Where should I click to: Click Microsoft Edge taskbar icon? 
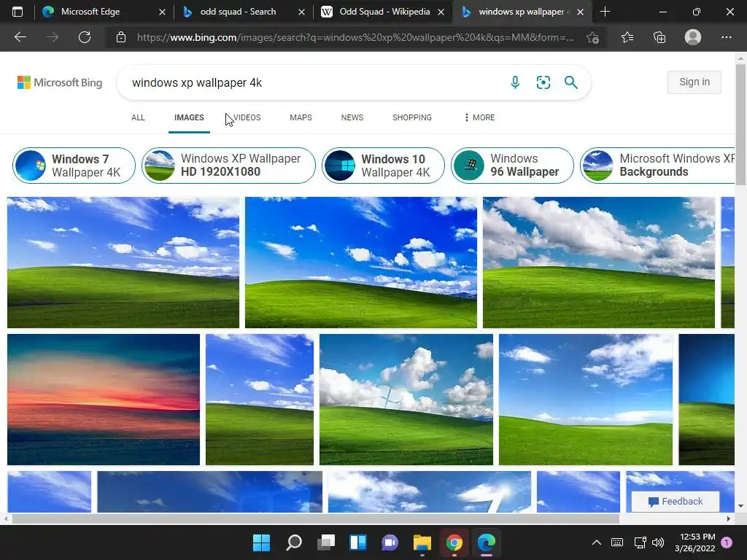[x=487, y=542]
